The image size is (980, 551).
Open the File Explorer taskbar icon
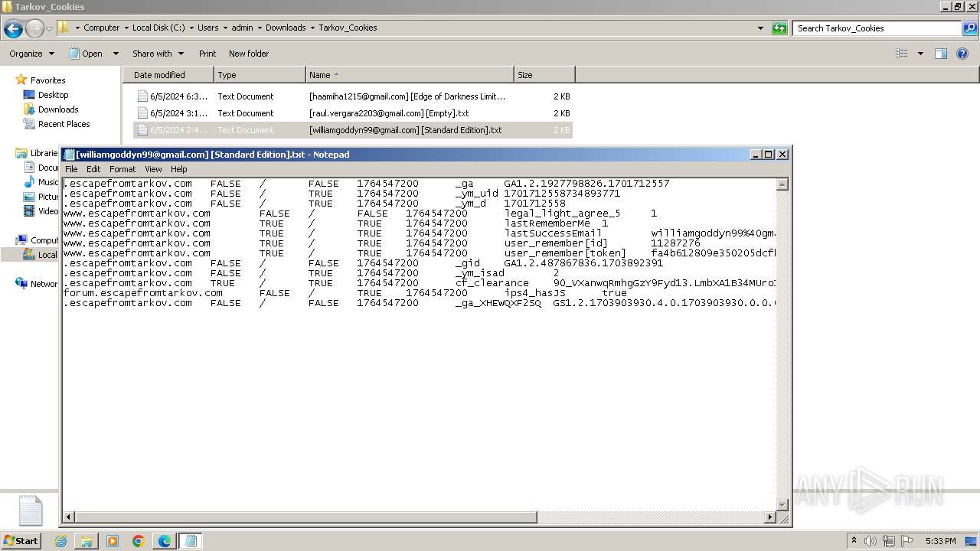(87, 541)
